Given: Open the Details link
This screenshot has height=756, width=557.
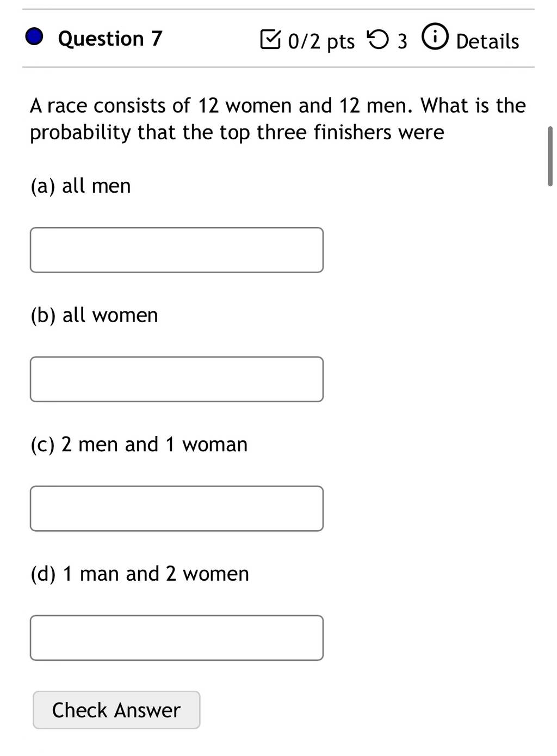Looking at the screenshot, I should (487, 41).
